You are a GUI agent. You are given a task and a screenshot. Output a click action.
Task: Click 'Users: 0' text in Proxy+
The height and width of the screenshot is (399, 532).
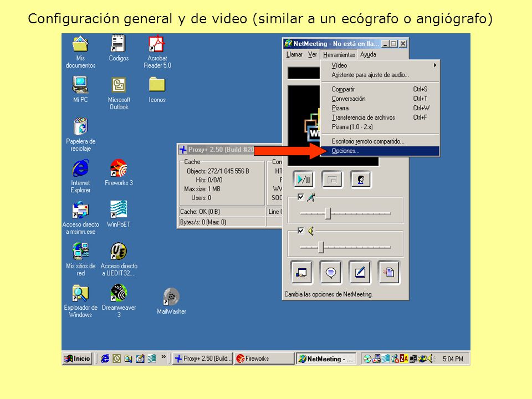point(201,198)
